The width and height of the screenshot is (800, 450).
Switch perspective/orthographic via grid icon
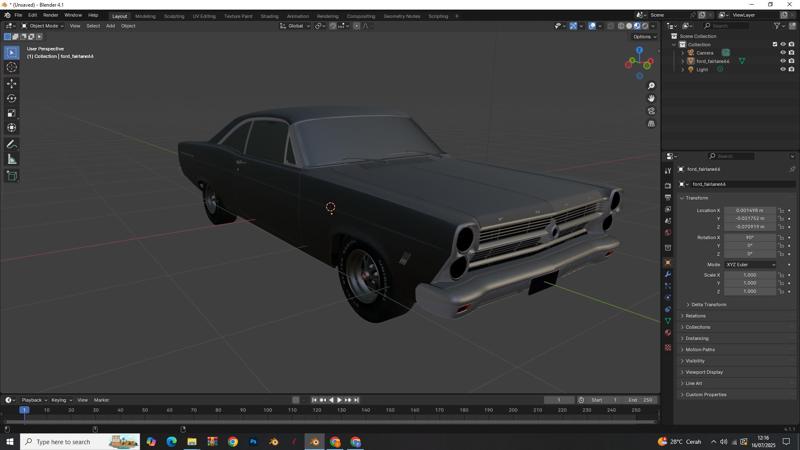click(651, 123)
